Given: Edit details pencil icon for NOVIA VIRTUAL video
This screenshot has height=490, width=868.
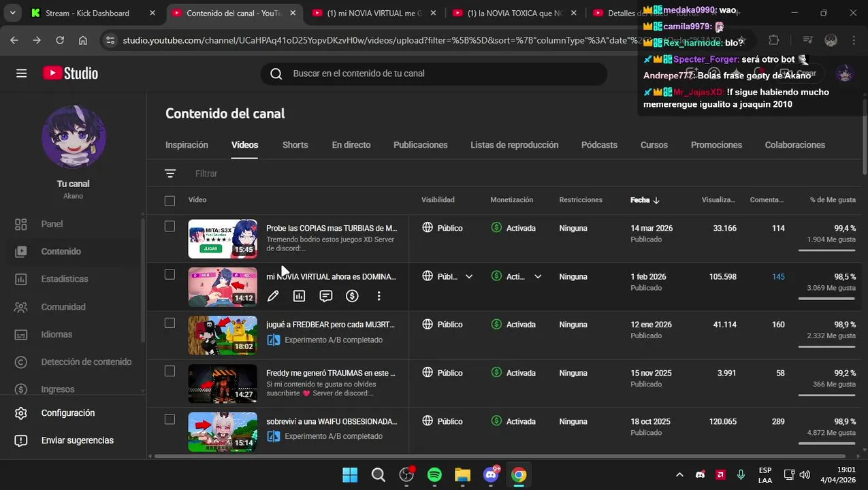Looking at the screenshot, I should pos(273,296).
